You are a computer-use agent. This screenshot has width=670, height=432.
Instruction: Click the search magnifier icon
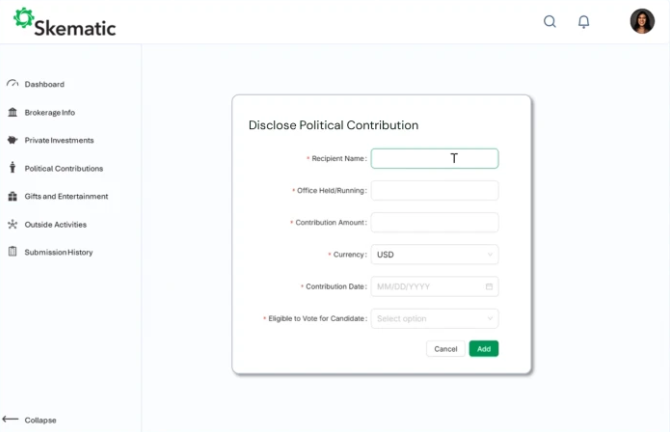pos(550,21)
